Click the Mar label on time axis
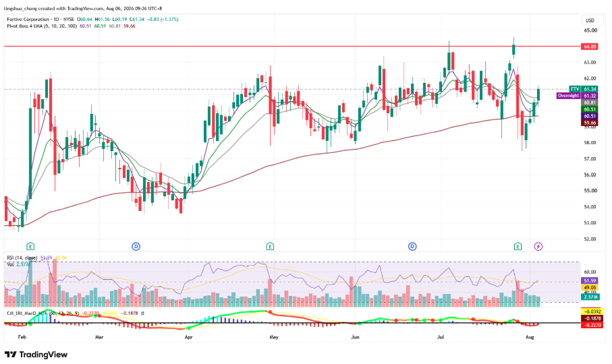Viewport: 612px width, 364px height. pyautogui.click(x=99, y=337)
